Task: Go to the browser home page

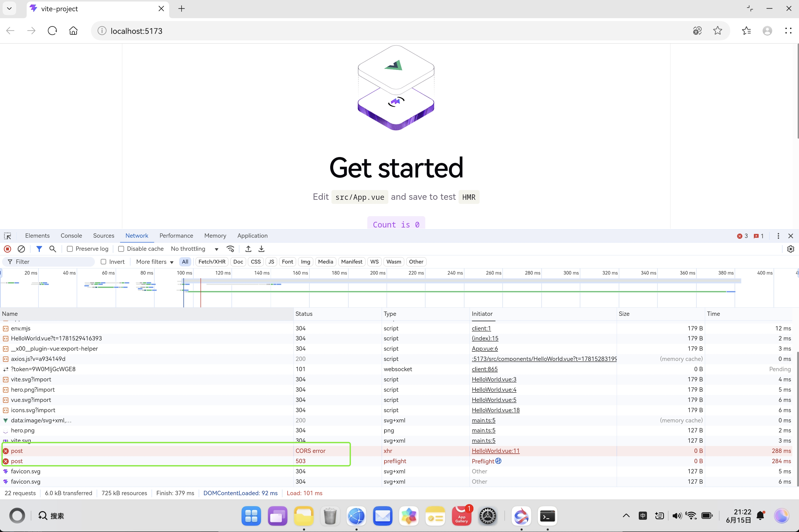Action: (x=73, y=31)
